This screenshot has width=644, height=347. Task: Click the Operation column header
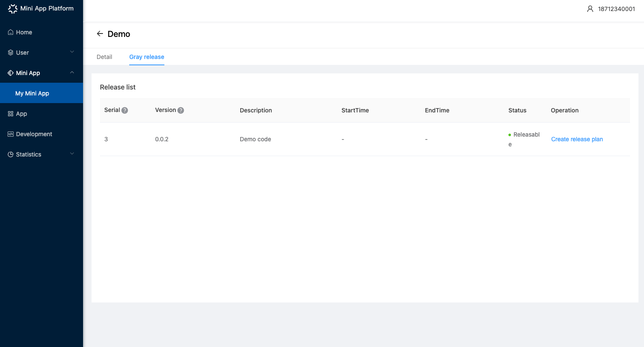point(565,110)
